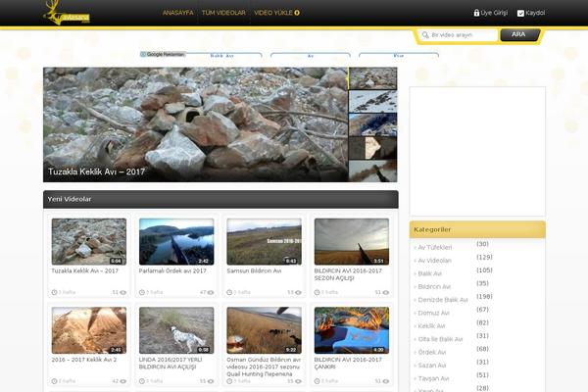The image size is (588, 392).
Task: Play the LİNDA 2016/2017 Yerli Bıldırcın video thumbnail
Action: (175, 330)
